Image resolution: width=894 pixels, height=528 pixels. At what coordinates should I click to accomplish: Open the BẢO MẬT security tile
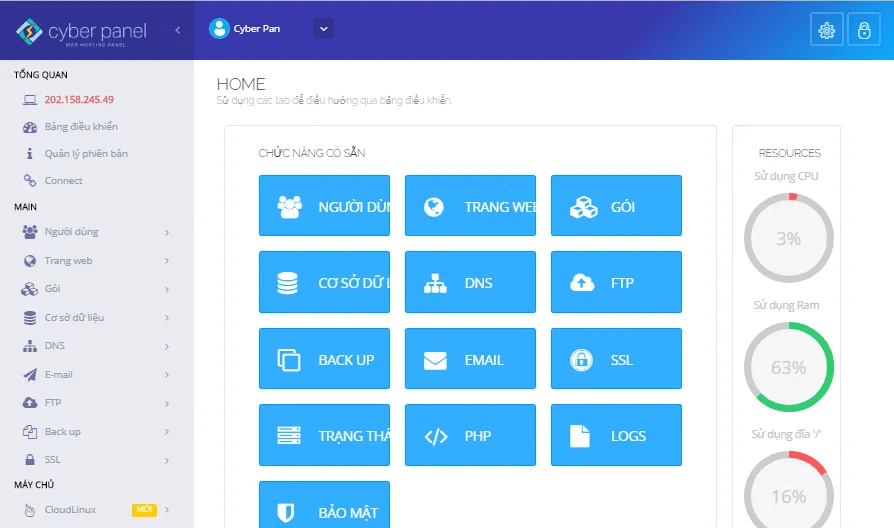click(x=324, y=505)
